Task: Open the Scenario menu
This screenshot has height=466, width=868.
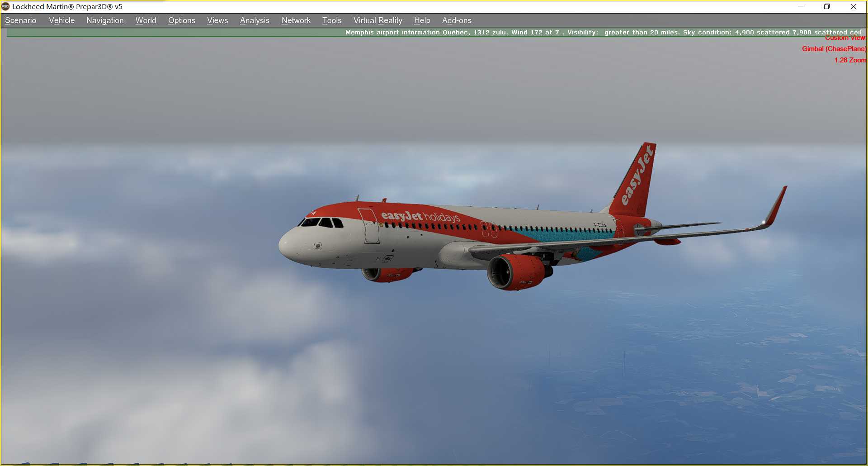Action: click(x=20, y=20)
